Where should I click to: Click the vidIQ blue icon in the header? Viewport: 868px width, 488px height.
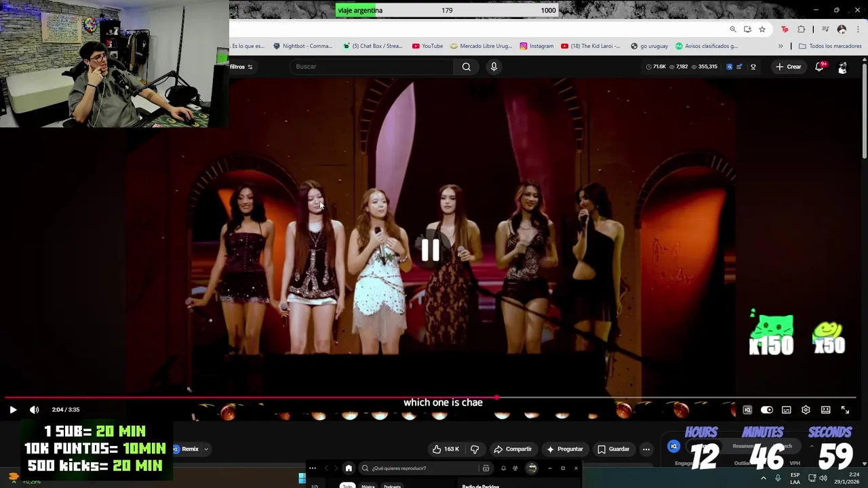click(729, 66)
